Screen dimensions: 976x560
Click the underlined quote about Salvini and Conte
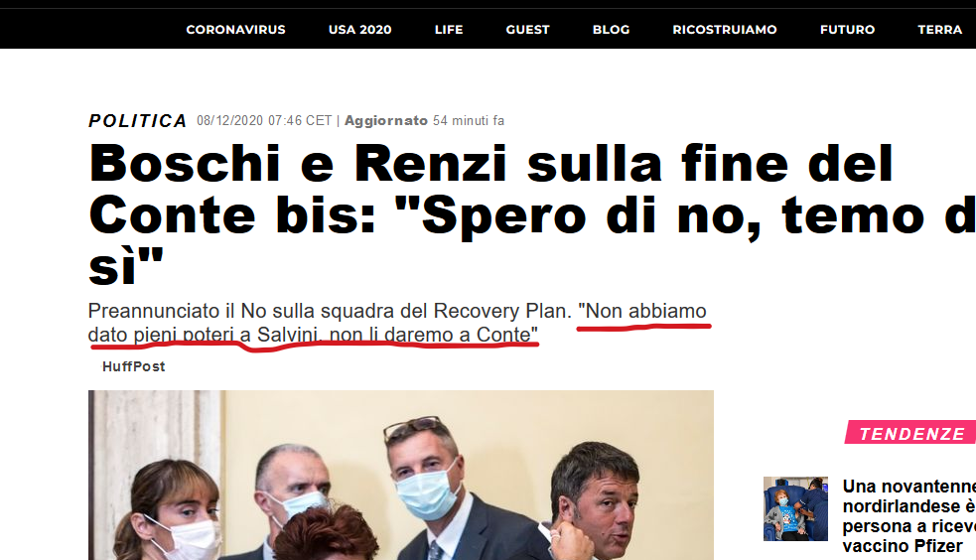(398, 323)
